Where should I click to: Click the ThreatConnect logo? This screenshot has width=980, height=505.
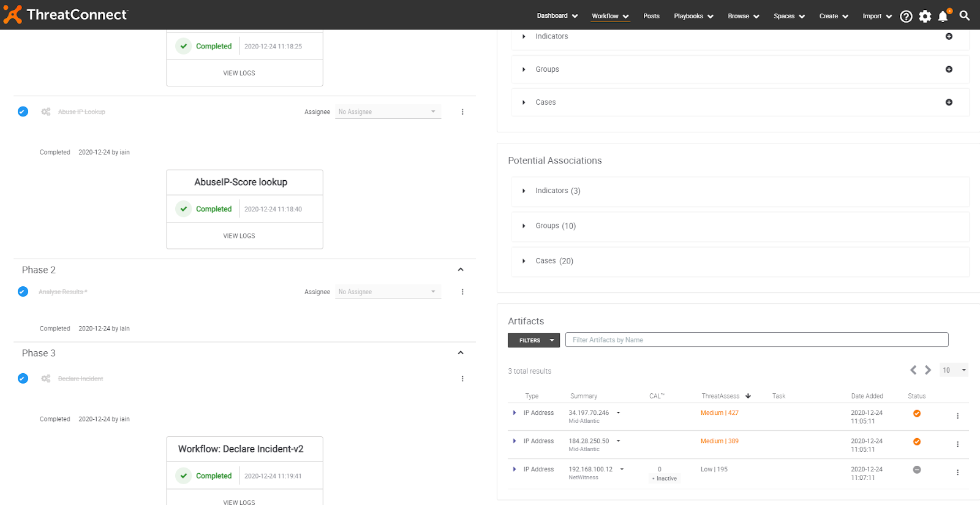(x=66, y=15)
